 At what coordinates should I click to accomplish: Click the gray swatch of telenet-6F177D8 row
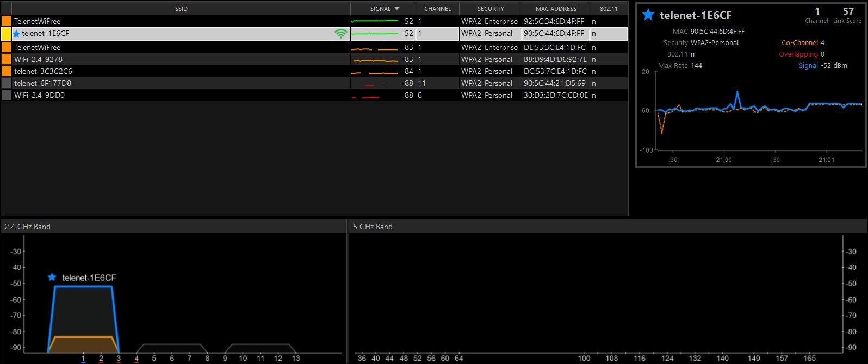point(6,83)
